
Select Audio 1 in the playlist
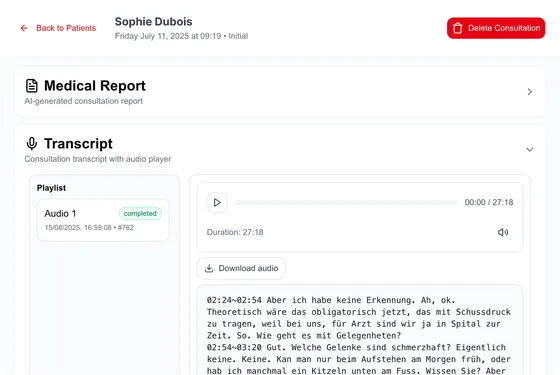tap(103, 220)
